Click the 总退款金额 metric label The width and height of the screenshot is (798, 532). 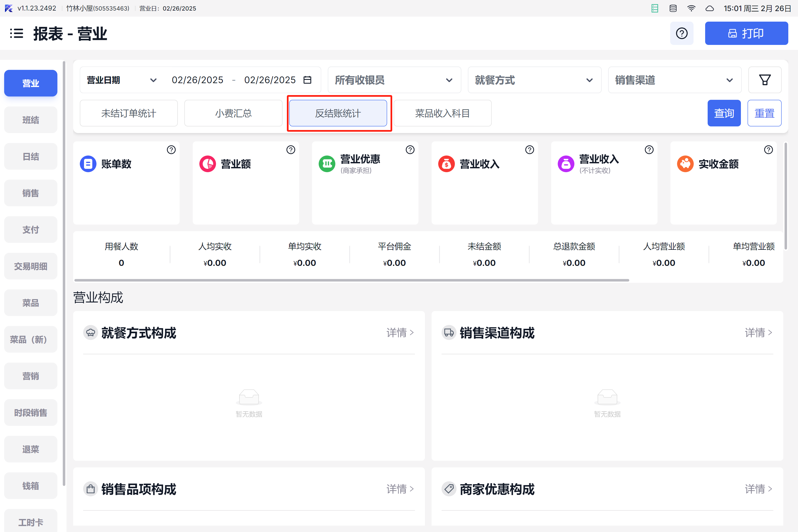point(574,246)
